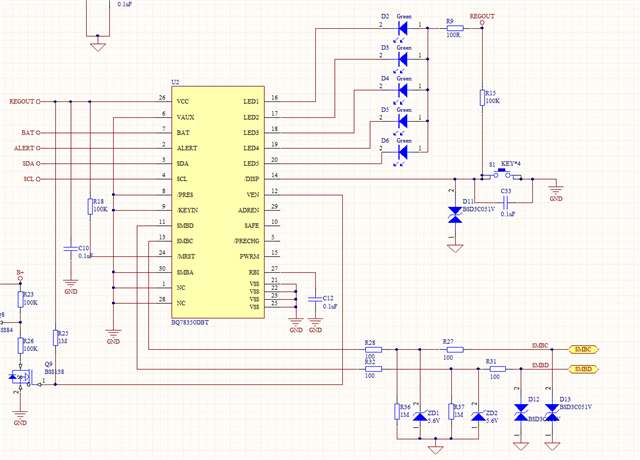Select resistor R37 1M symbol
This screenshot has width=640, height=460.
451,411
